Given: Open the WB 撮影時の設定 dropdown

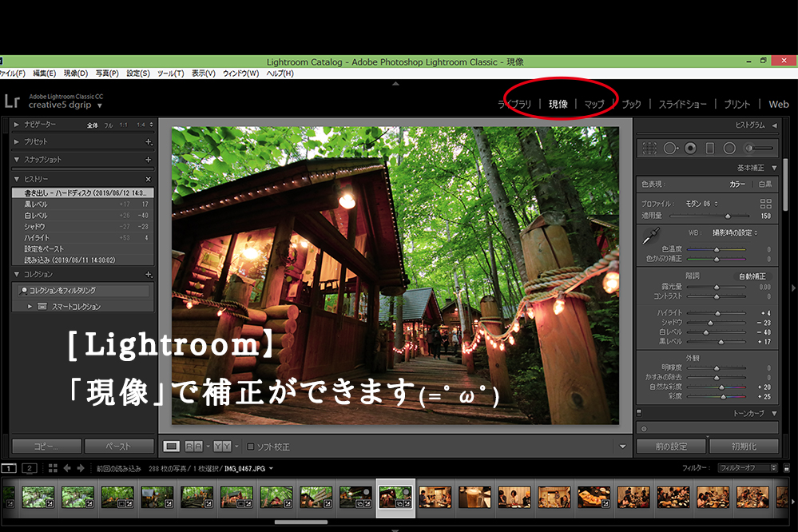Looking at the screenshot, I should point(734,232).
